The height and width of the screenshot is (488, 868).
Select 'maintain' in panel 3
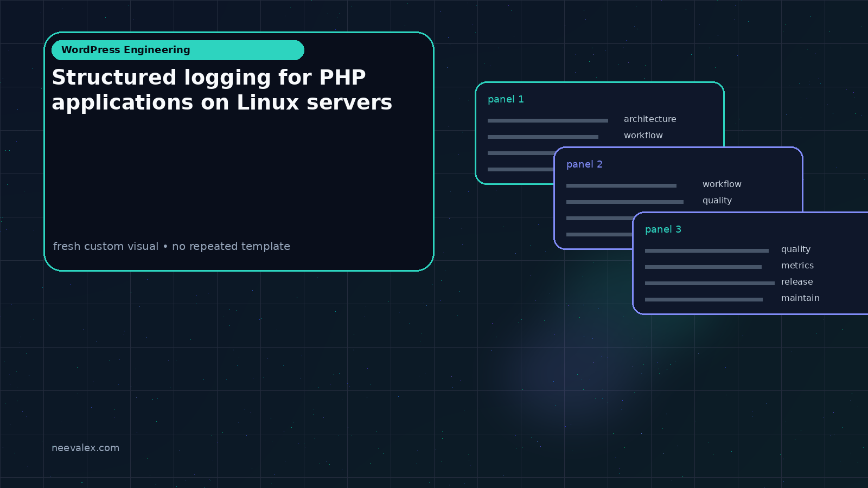tap(800, 298)
